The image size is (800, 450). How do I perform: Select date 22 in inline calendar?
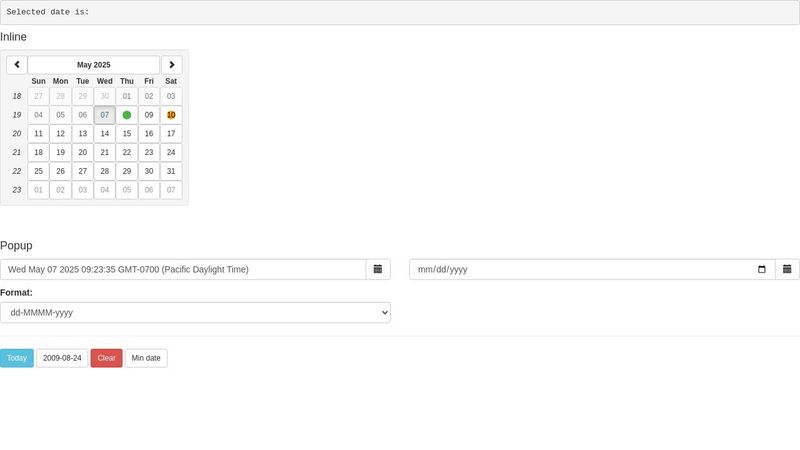(x=127, y=153)
